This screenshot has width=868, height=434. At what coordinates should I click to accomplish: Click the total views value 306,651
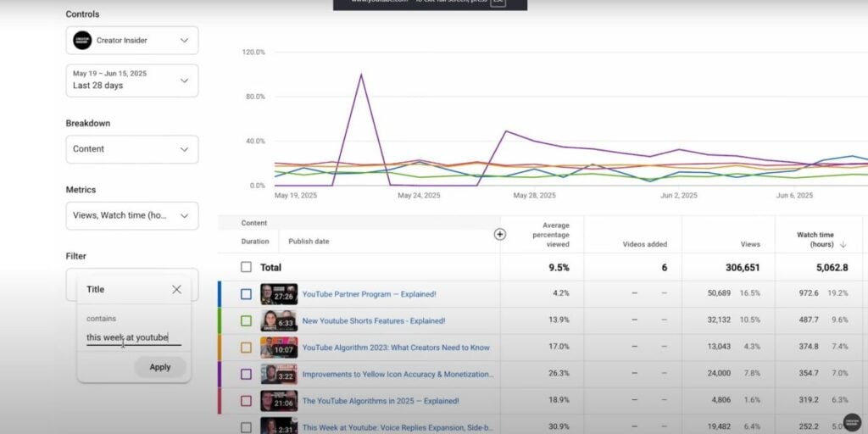743,267
